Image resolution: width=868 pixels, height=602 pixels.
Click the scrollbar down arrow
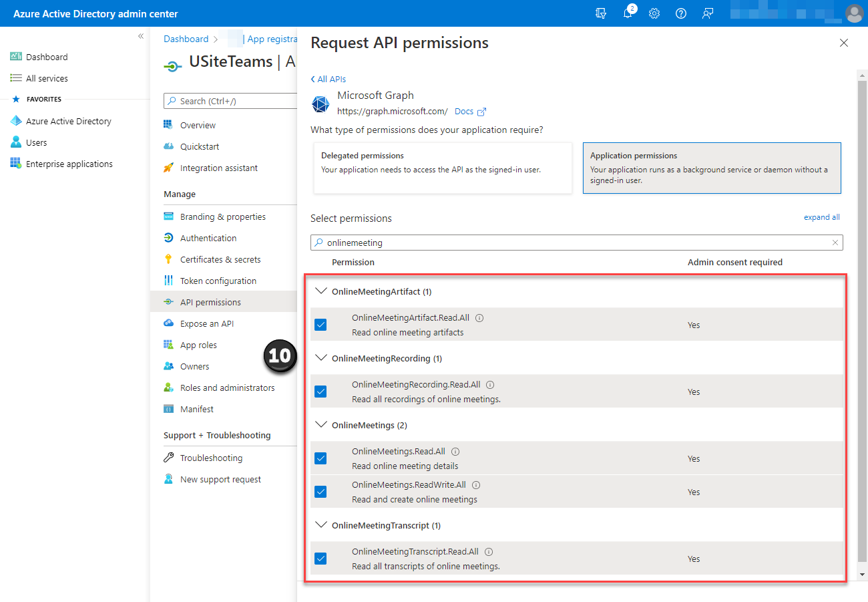(x=862, y=575)
